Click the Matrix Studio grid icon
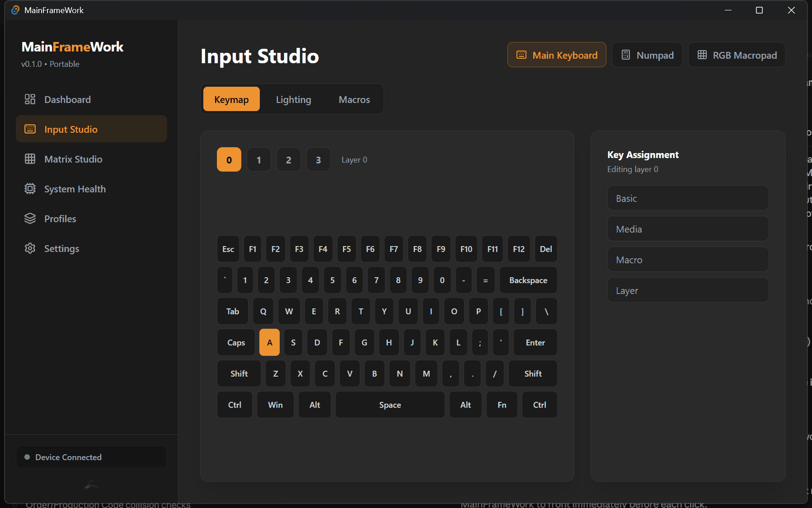 [x=30, y=159]
